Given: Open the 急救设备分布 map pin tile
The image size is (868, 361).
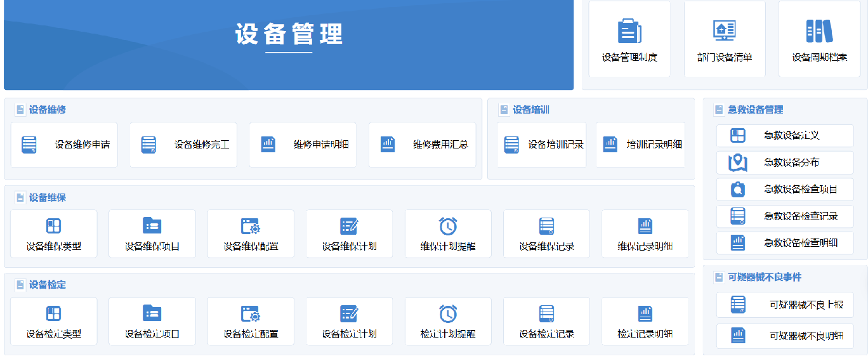Looking at the screenshot, I should click(785, 162).
